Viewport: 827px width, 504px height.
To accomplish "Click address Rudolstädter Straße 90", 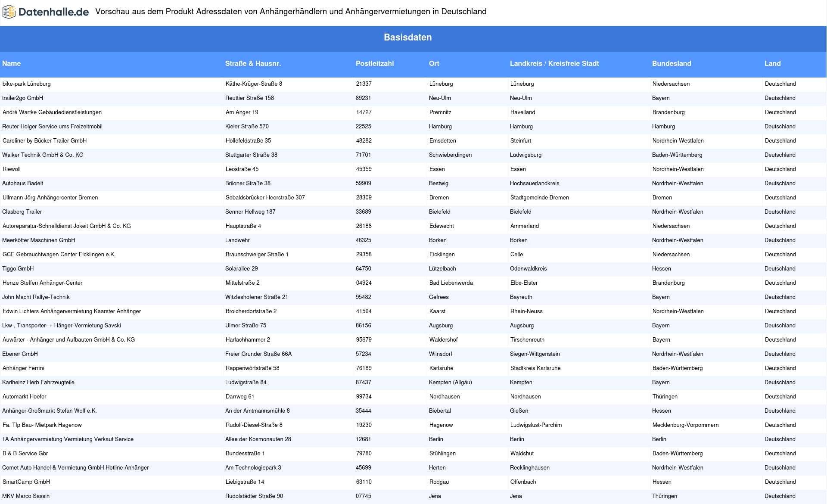I will (x=254, y=496).
